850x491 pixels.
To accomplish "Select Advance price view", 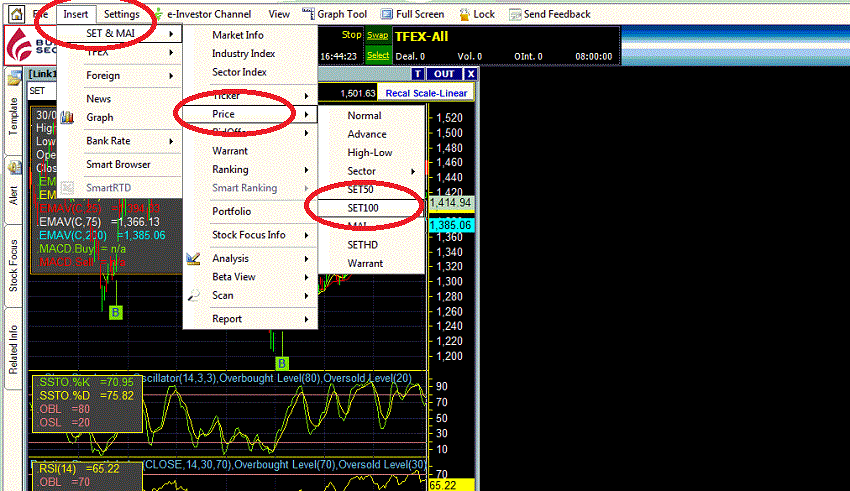I will [371, 134].
